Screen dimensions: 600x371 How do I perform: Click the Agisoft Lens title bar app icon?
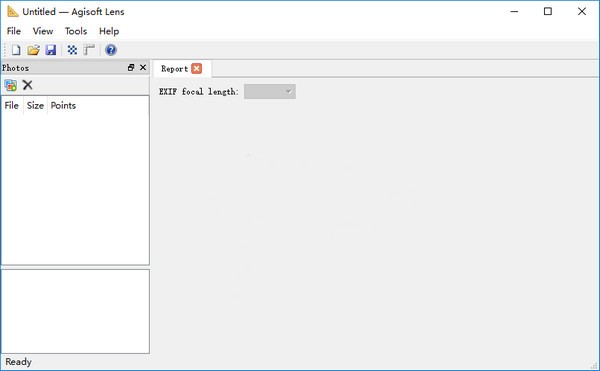tap(13, 11)
